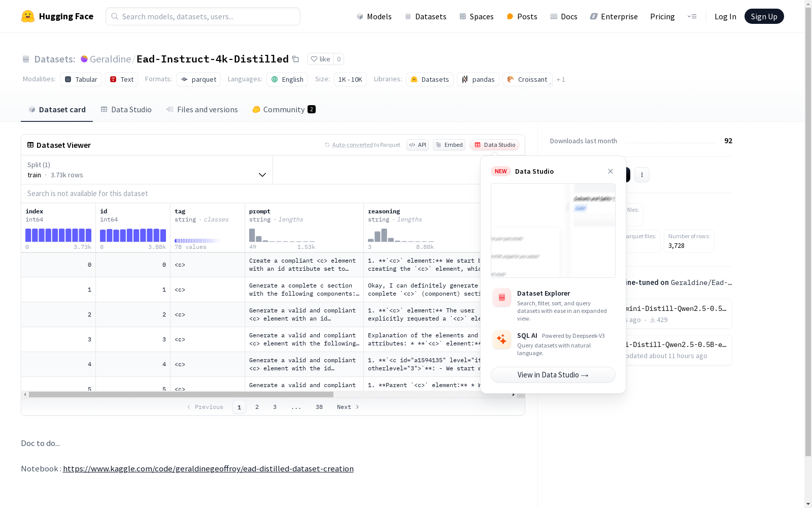Image resolution: width=812 pixels, height=508 pixels.
Task: Switch to the Data Studio tab
Action: 126,109
